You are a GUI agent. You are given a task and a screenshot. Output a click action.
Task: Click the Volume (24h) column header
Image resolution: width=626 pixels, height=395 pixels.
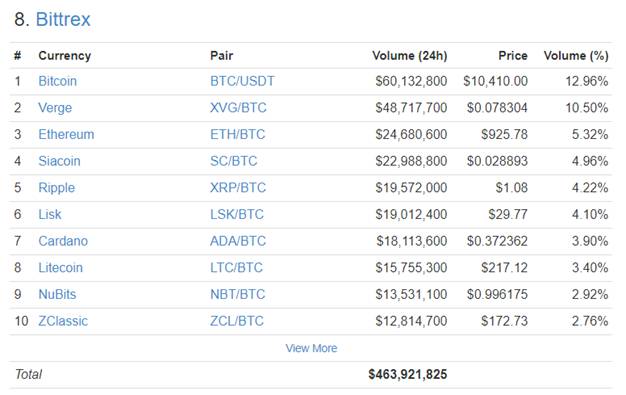tap(410, 56)
